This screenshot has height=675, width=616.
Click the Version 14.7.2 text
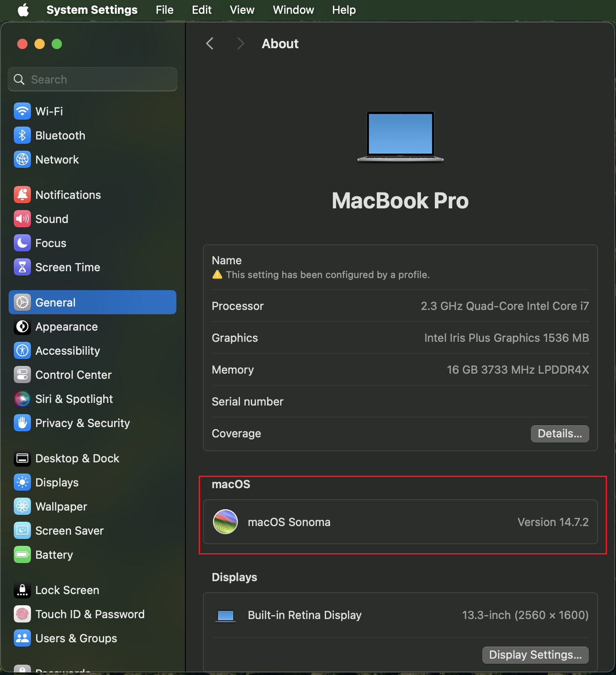[553, 522]
